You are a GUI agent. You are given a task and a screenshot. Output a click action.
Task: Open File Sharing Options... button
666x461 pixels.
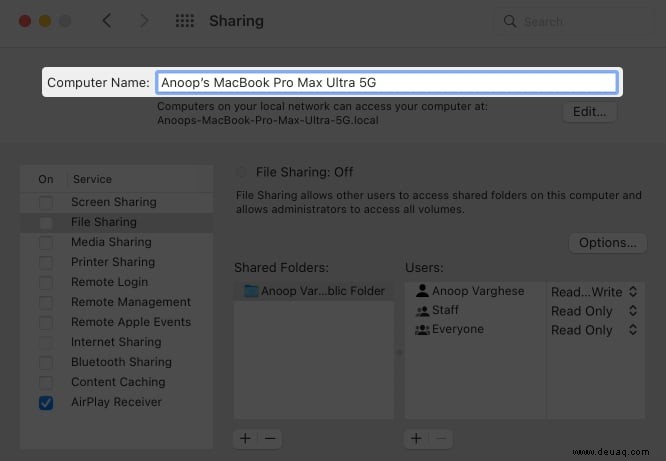607,243
